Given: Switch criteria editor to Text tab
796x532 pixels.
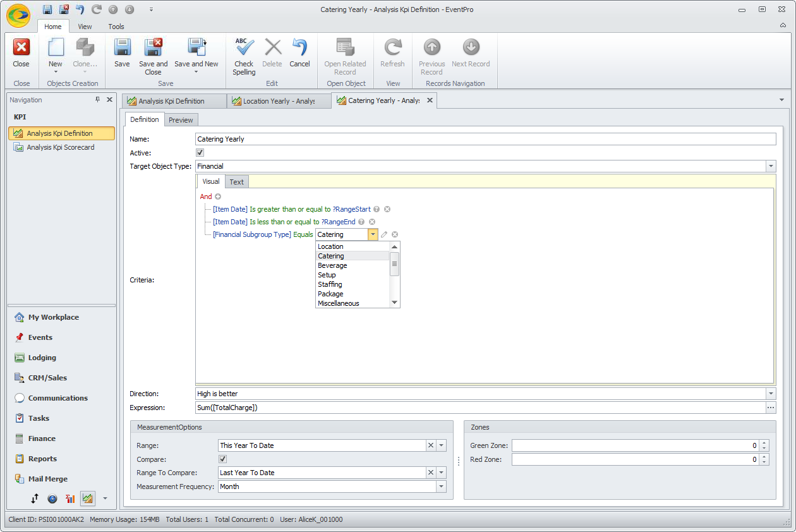Looking at the screenshot, I should [237, 182].
